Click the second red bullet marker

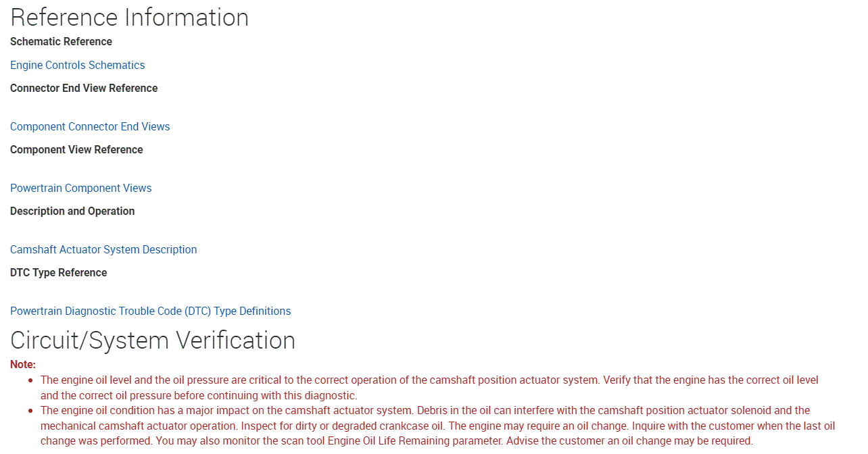(30, 411)
